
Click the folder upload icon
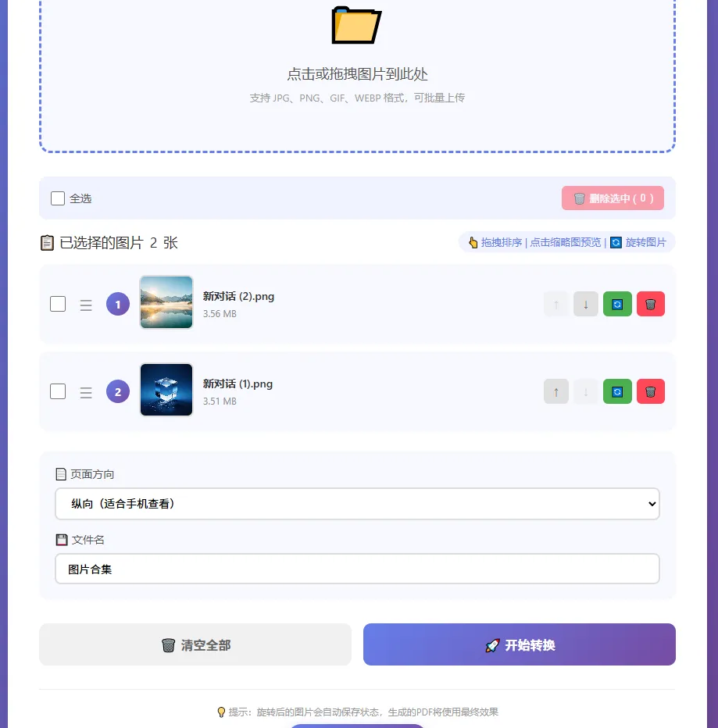356,26
